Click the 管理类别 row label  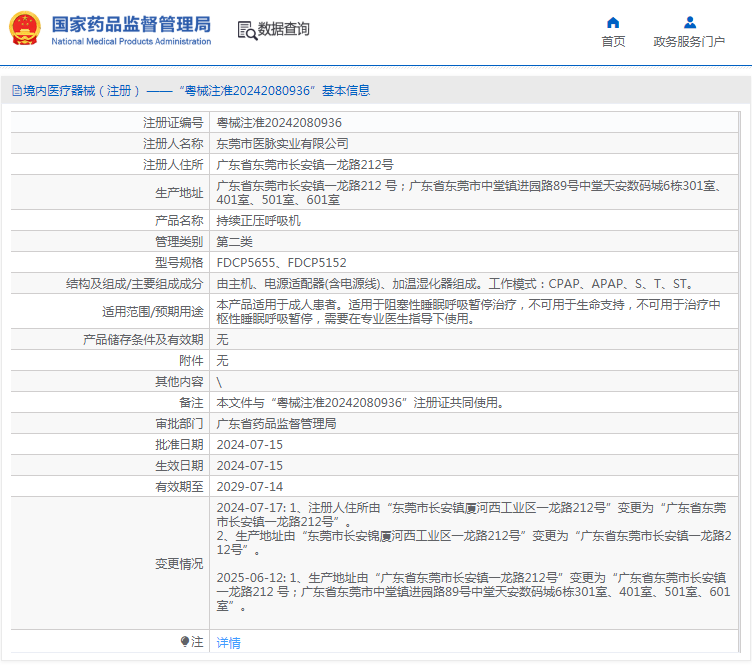click(x=179, y=242)
